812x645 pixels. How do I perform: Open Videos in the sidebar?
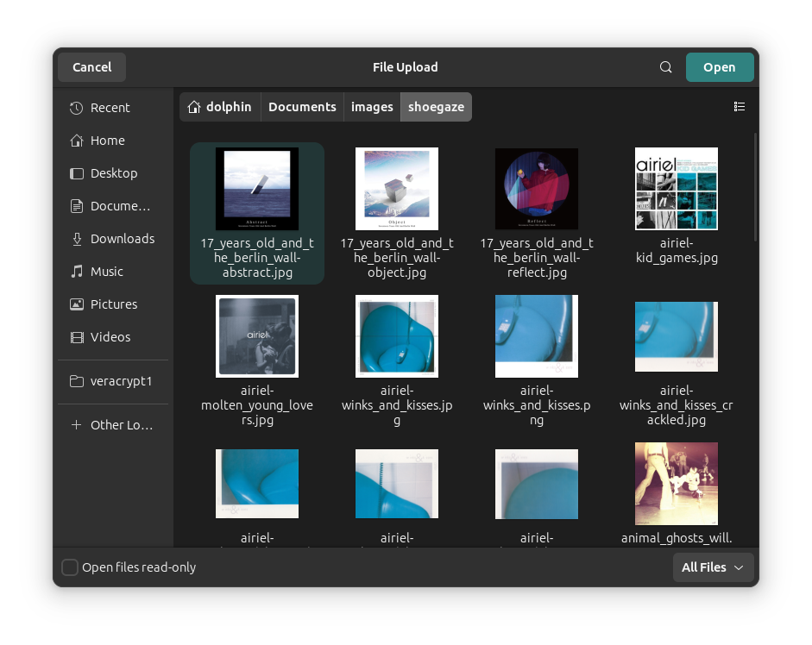113,337
